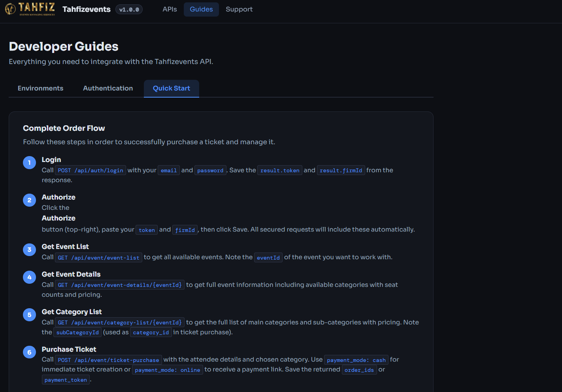Click the first Authorize step title
Image resolution: width=562 pixels, height=392 pixels.
pyautogui.click(x=58, y=197)
